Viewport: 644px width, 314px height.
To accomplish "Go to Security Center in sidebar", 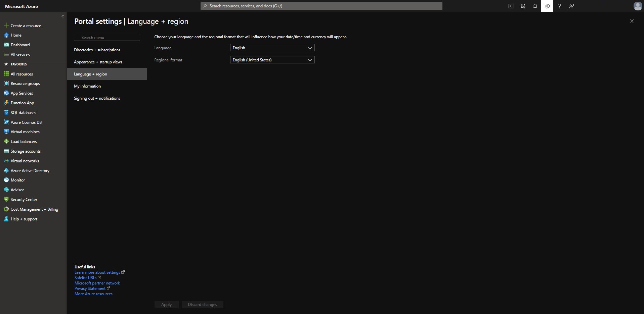I will tap(24, 200).
